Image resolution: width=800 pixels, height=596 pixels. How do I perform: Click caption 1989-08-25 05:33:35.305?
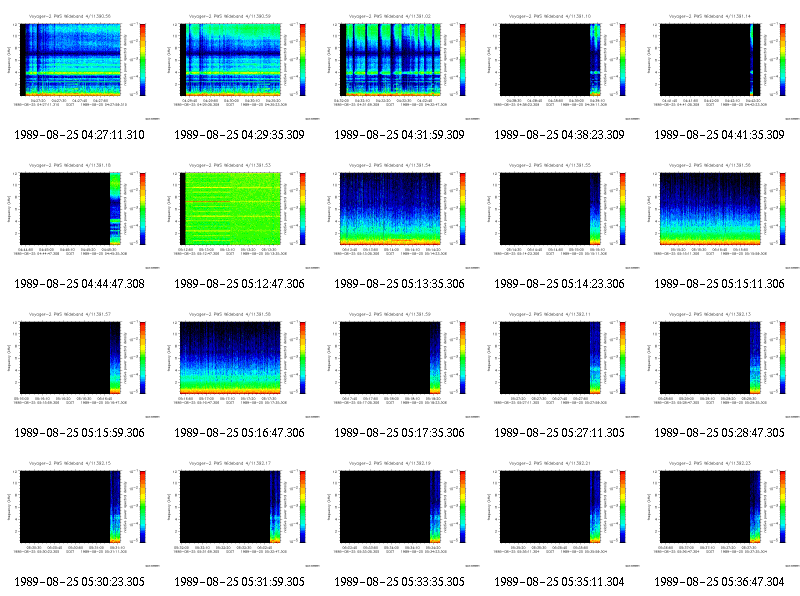(x=399, y=582)
